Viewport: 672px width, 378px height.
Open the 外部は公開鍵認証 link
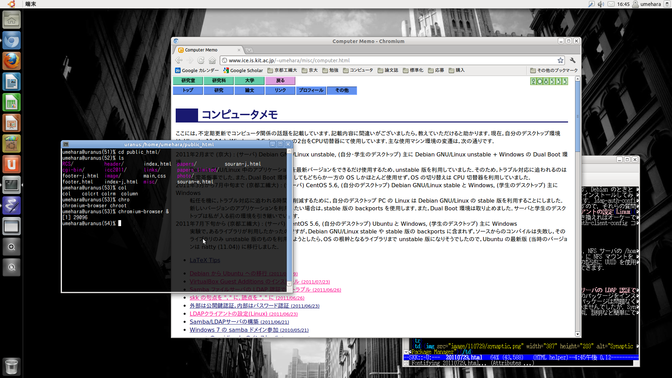click(x=255, y=306)
